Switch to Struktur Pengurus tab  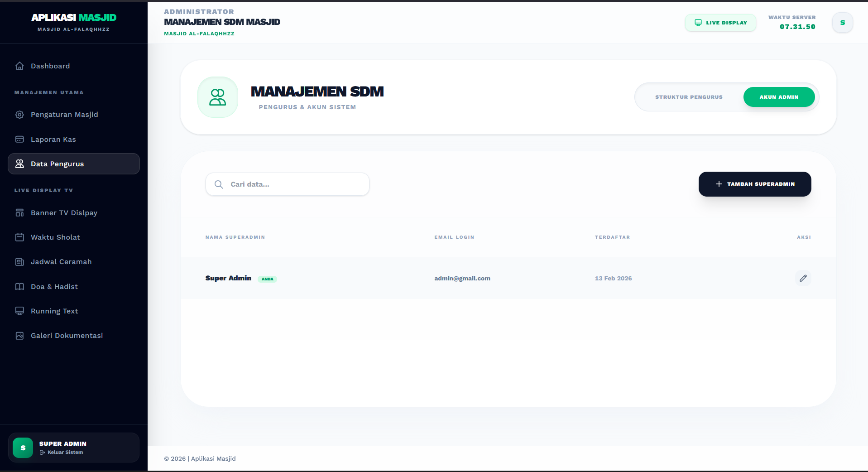point(689,97)
